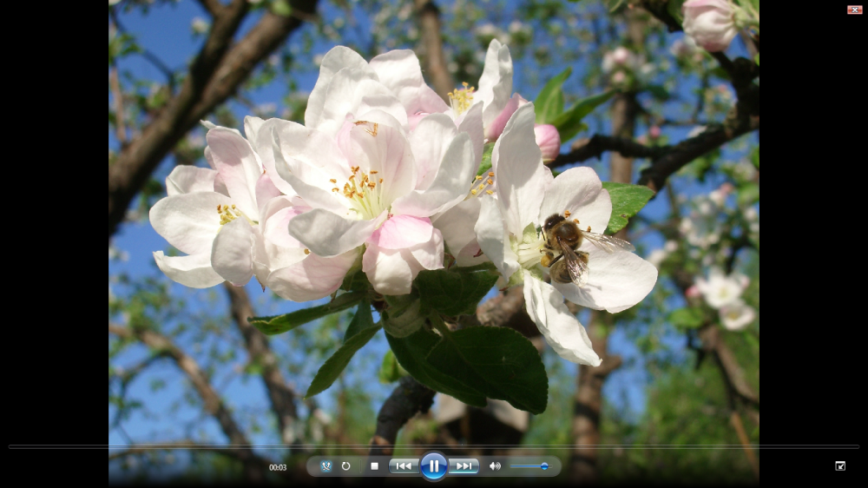The height and width of the screenshot is (488, 868).
Task: Skip to the next track
Action: 464,466
